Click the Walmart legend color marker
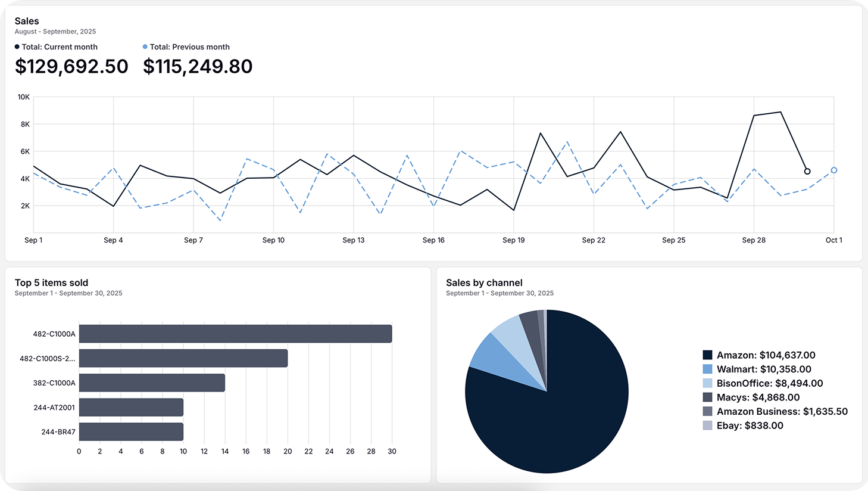Image resolution: width=868 pixels, height=491 pixels. [708, 369]
